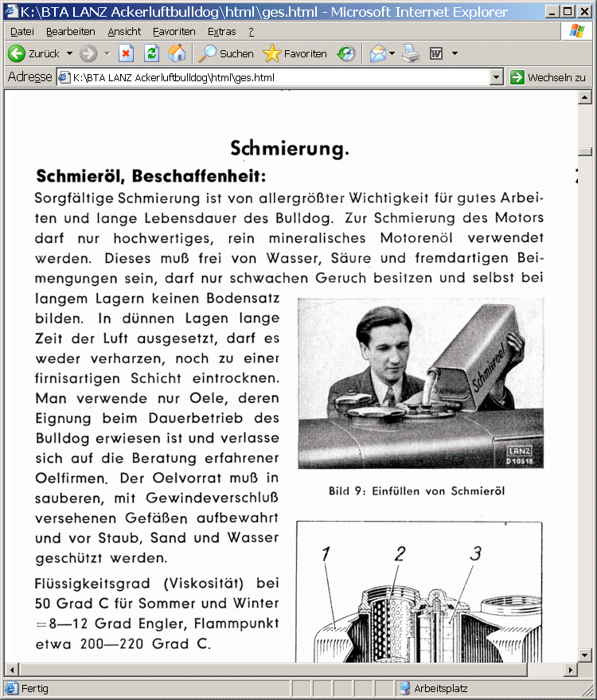
Task: Click the IE icon in title bar
Action: (x=12, y=11)
